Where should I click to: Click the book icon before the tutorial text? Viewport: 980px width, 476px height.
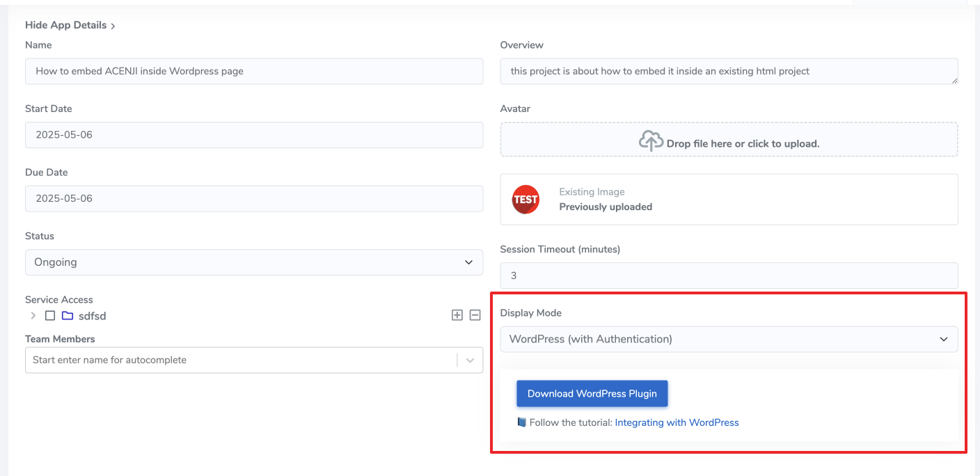[522, 422]
